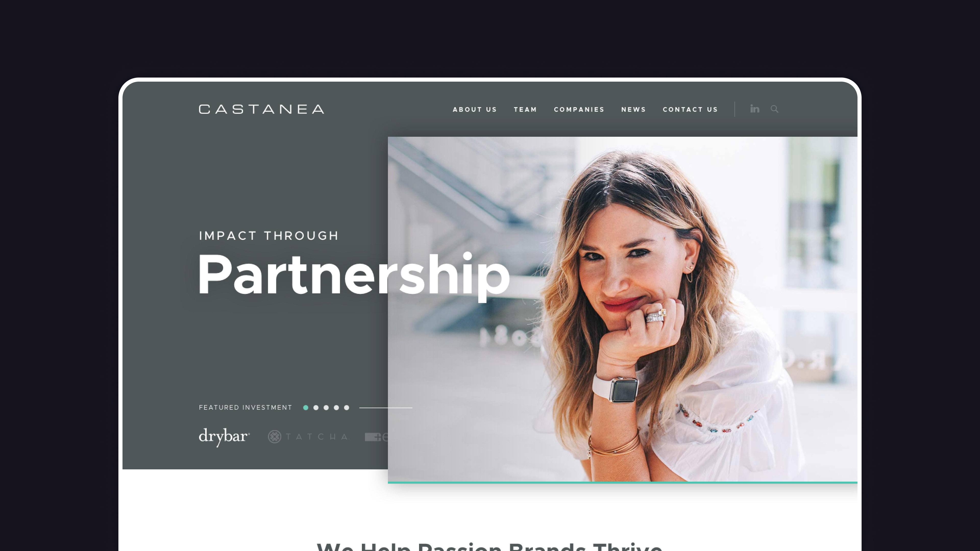Select the third featured investment dot
Viewport: 980px width, 551px height.
click(x=326, y=408)
